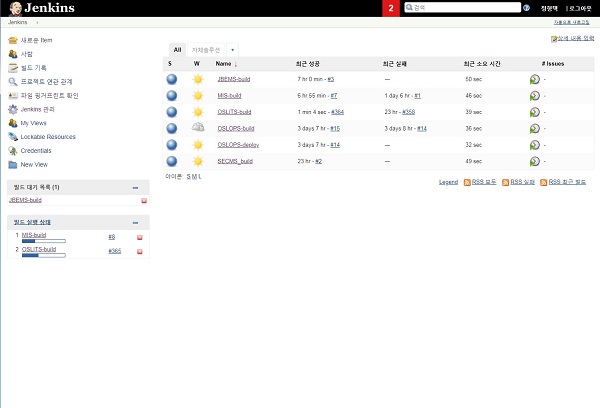
Task: Stop the running MIS-build executor
Action: pyautogui.click(x=140, y=237)
